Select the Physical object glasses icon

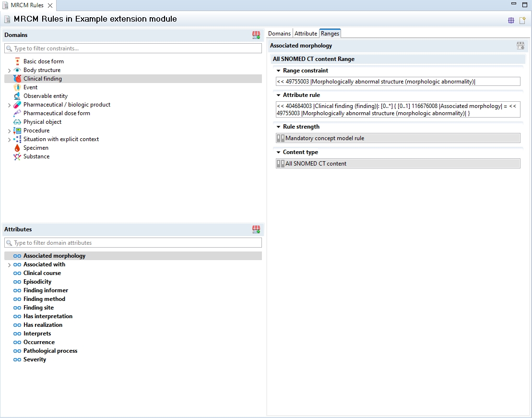17,122
